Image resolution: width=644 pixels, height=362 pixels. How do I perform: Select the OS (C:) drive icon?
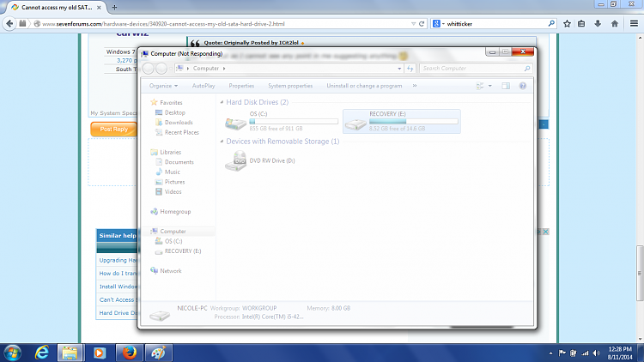(x=235, y=122)
